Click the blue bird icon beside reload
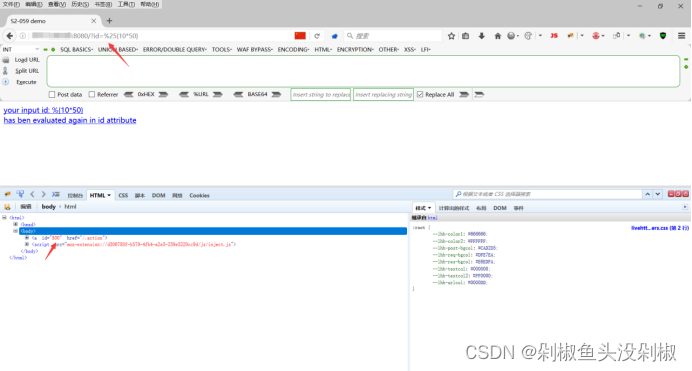The width and height of the screenshot is (692, 371). tap(335, 36)
